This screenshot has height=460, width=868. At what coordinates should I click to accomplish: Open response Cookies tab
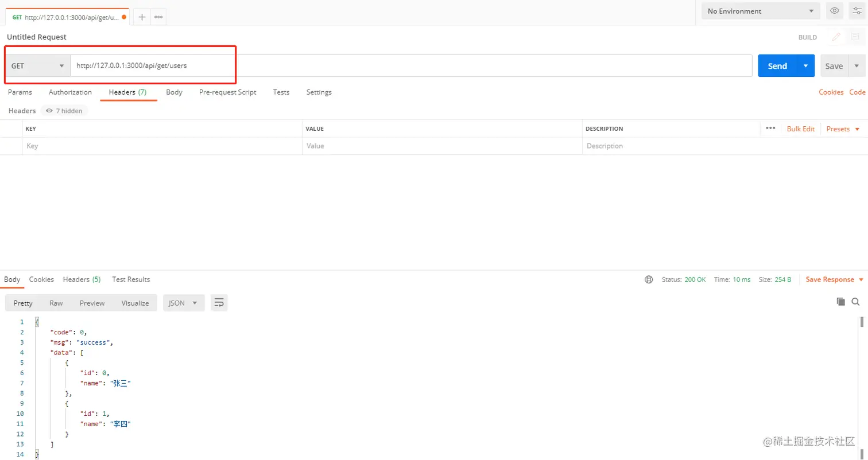click(41, 279)
